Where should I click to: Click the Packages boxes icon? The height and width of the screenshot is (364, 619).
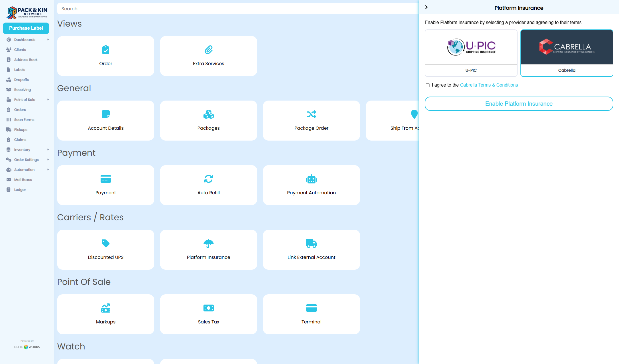[x=209, y=114]
